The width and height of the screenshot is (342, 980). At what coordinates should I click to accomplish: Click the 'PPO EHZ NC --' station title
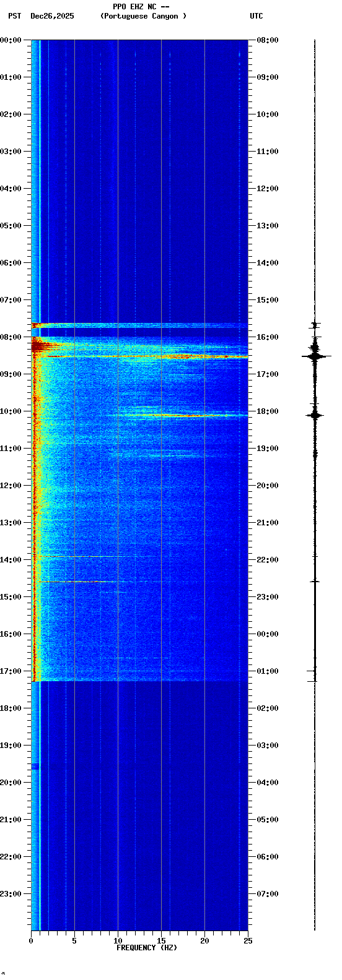coord(141,7)
